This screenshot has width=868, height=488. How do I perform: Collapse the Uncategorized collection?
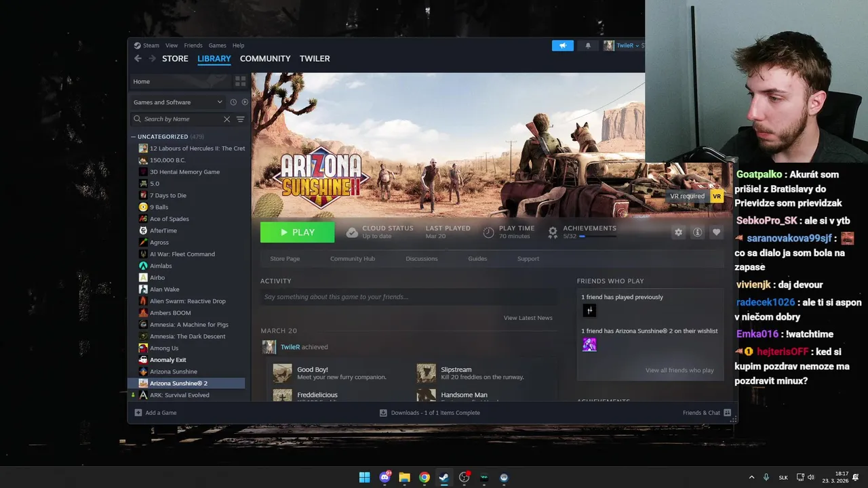134,137
